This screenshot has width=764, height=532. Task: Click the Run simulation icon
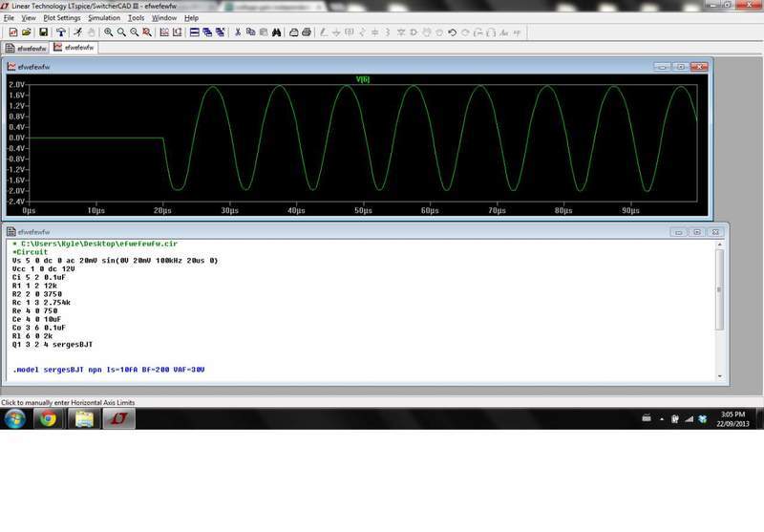75,32
